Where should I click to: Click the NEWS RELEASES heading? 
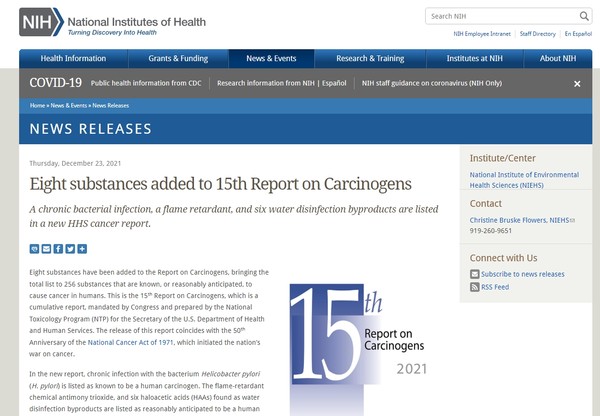[x=91, y=129]
